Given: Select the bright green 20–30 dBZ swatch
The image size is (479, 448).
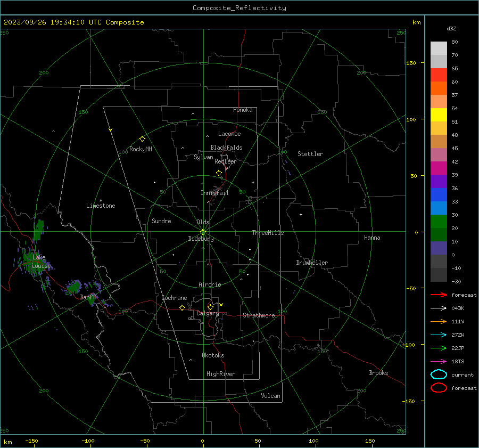Looking at the screenshot, I should click(439, 222).
